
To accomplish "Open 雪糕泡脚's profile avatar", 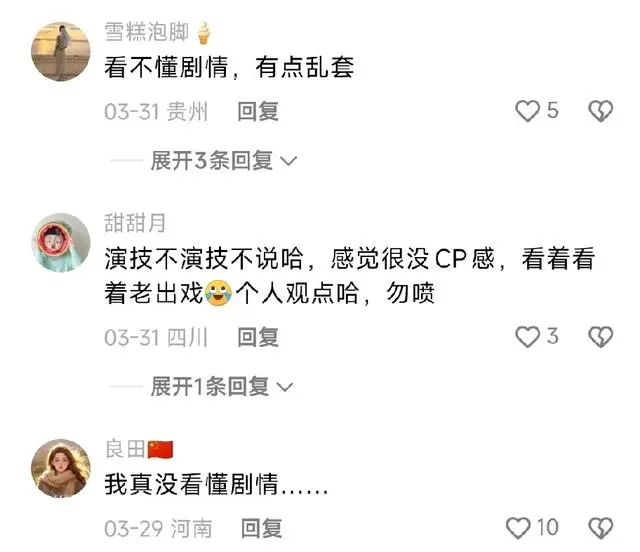I will [61, 51].
